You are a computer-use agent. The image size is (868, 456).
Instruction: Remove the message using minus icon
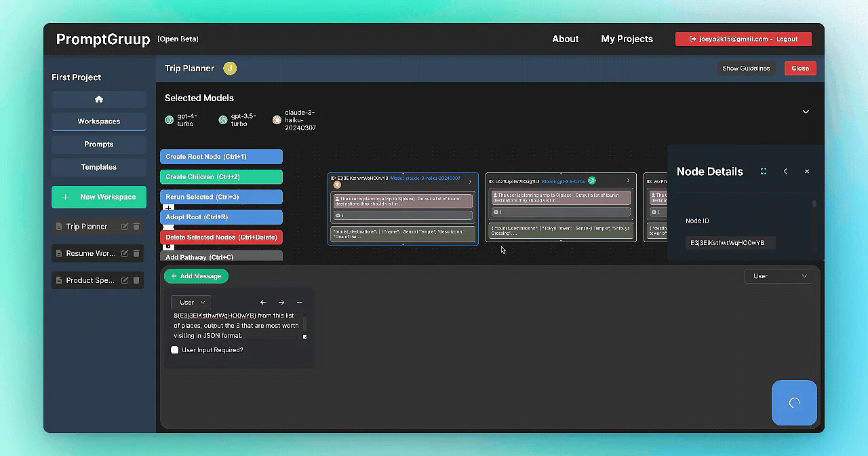(299, 302)
